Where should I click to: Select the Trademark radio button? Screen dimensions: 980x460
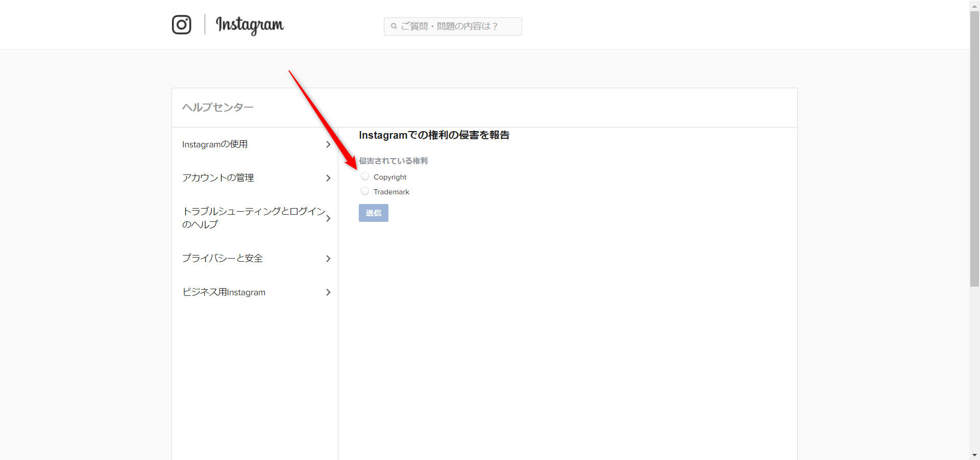pyautogui.click(x=365, y=191)
